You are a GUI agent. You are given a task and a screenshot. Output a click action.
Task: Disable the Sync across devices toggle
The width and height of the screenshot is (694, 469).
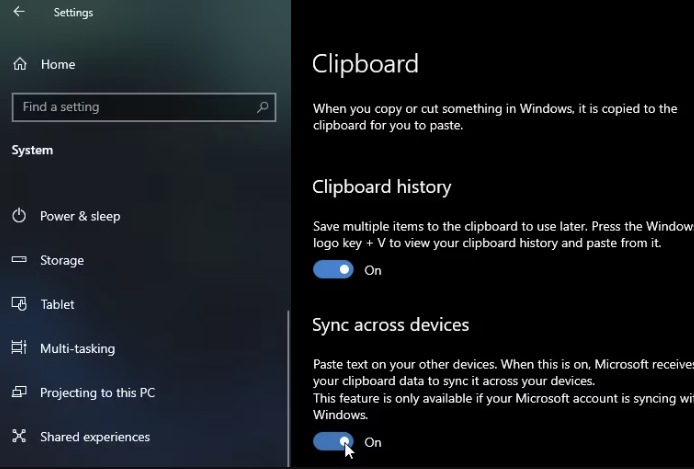coord(333,441)
